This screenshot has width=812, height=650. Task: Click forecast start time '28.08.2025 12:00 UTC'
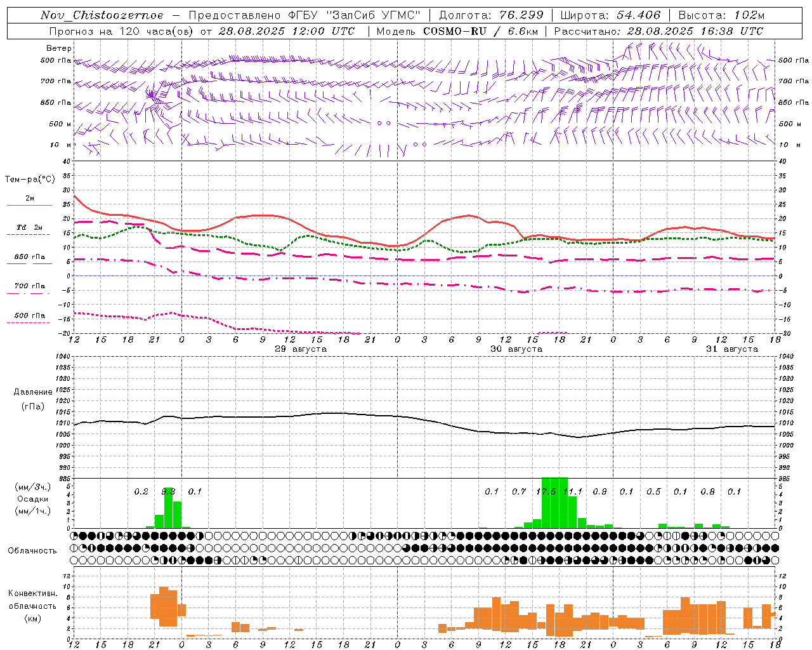click(286, 31)
